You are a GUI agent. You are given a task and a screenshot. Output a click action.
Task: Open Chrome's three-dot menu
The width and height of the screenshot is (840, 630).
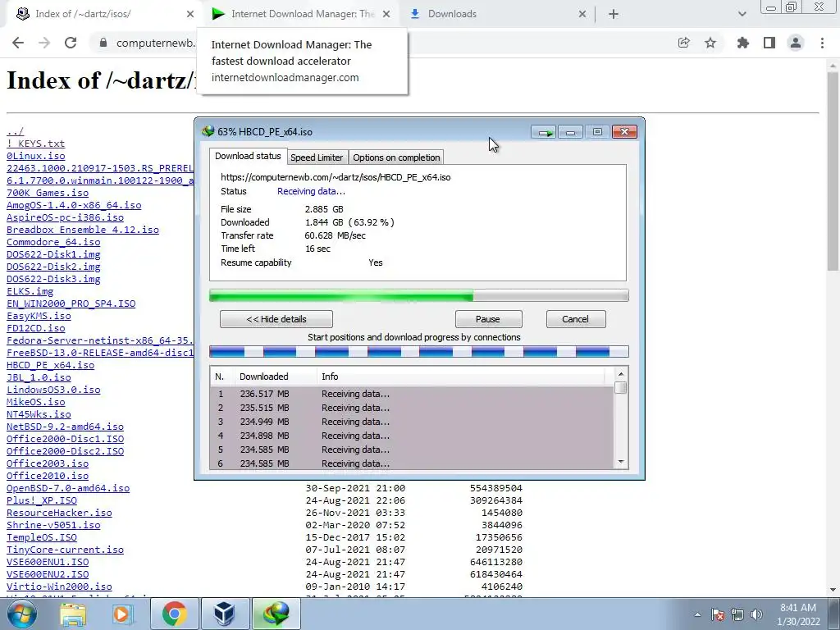pyautogui.click(x=822, y=43)
